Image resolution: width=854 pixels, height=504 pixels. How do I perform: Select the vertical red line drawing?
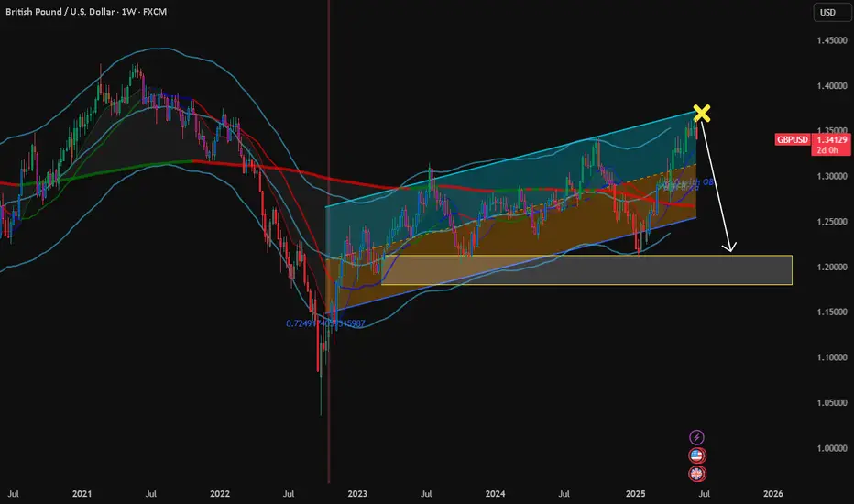329,240
